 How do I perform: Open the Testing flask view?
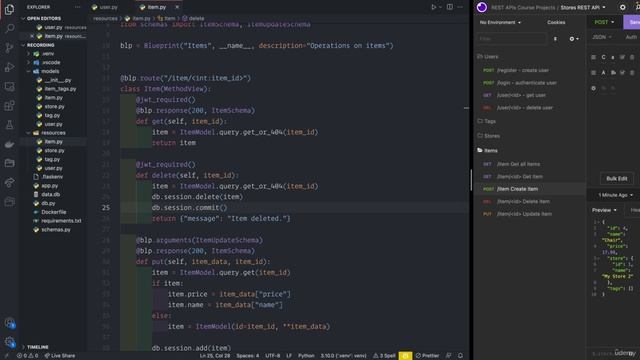[9, 125]
